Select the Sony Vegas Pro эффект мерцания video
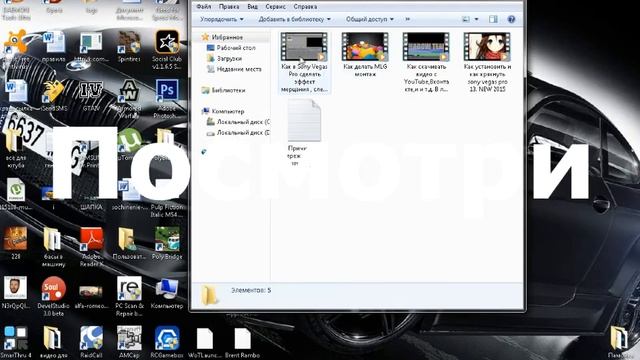 click(x=304, y=63)
